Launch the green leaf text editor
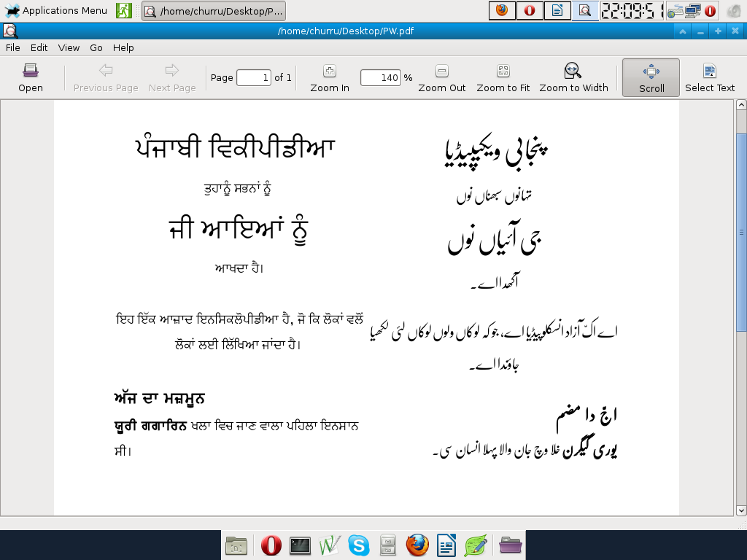747x560 pixels. [x=476, y=545]
